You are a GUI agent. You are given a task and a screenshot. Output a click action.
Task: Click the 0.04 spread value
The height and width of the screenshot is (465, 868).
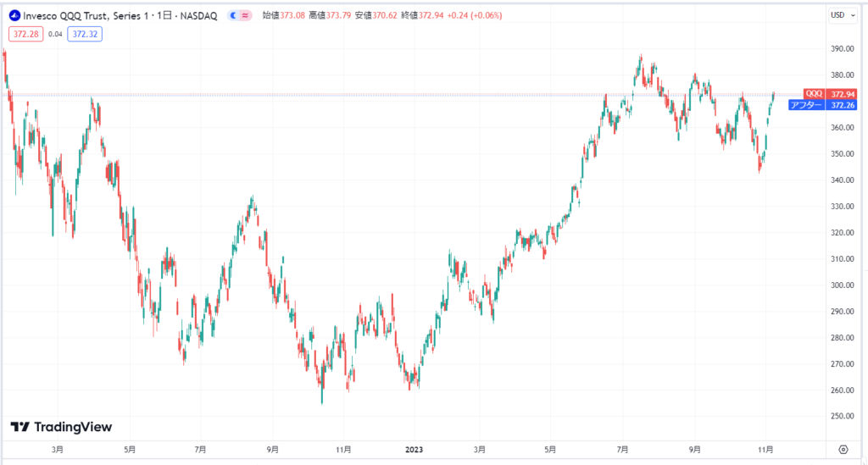55,34
